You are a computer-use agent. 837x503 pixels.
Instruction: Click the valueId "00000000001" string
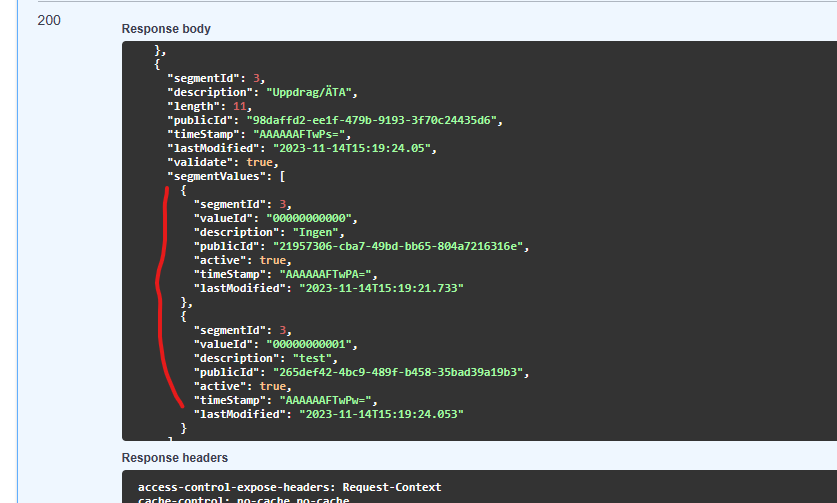tap(309, 344)
